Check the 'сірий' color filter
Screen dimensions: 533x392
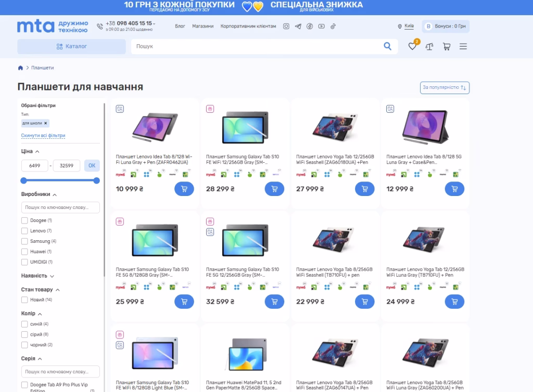(24, 334)
